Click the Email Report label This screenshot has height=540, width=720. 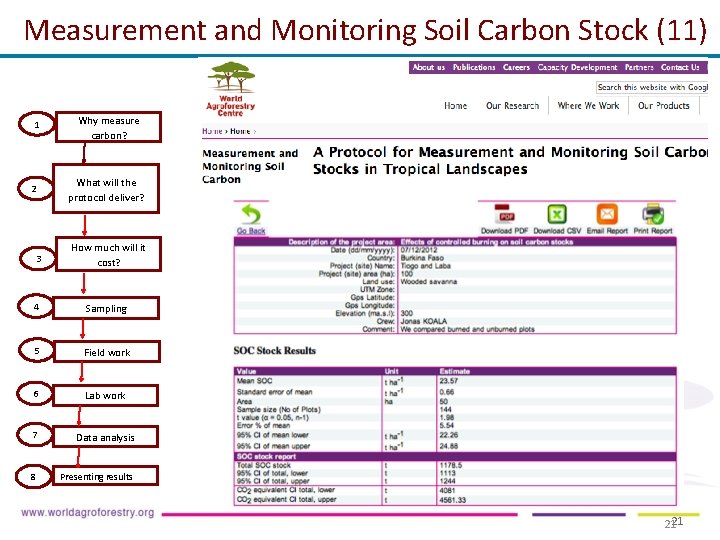coord(607,231)
